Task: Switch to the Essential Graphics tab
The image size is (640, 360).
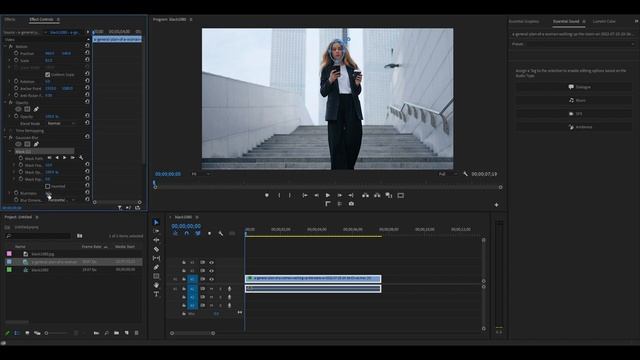Action: pyautogui.click(x=524, y=21)
